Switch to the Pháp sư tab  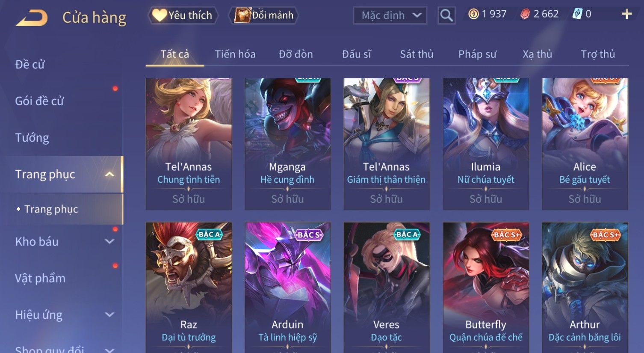coord(477,54)
